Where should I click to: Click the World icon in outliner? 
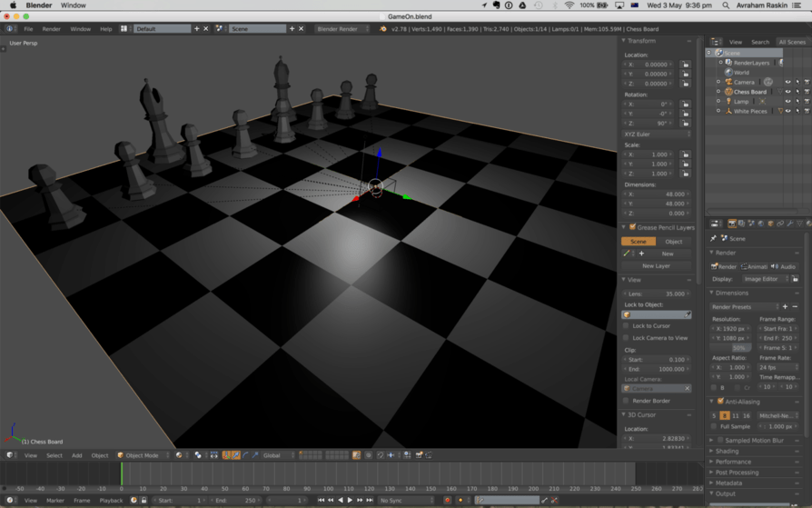[728, 73]
